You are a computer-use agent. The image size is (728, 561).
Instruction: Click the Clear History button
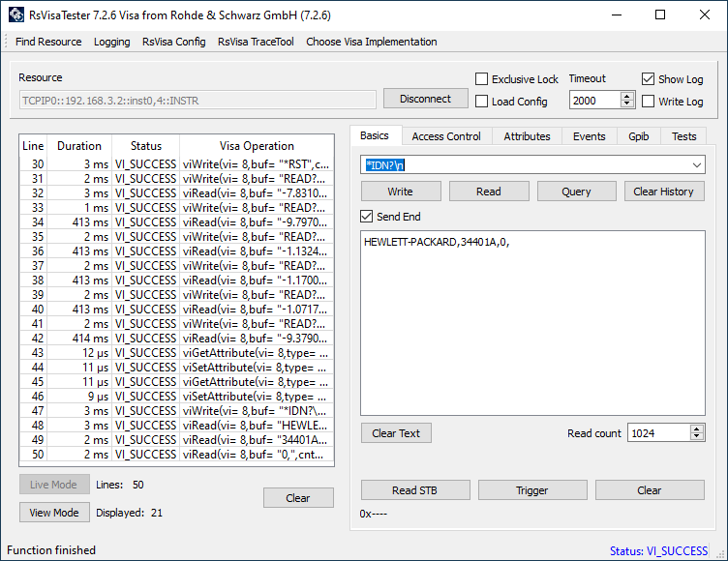click(664, 192)
